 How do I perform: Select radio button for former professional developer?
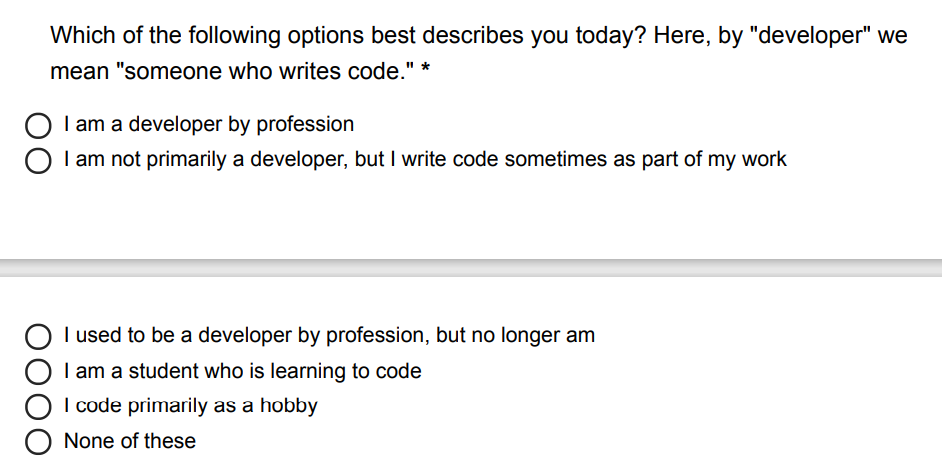39,337
